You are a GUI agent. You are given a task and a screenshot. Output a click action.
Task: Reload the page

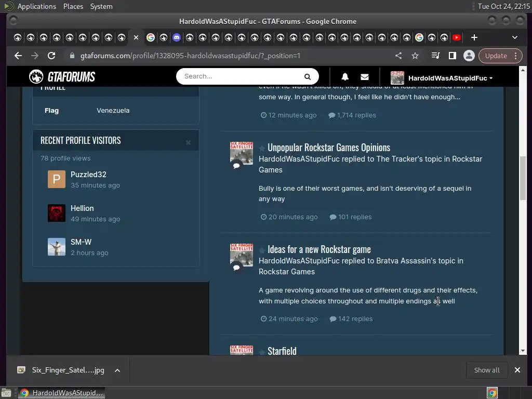(x=51, y=56)
